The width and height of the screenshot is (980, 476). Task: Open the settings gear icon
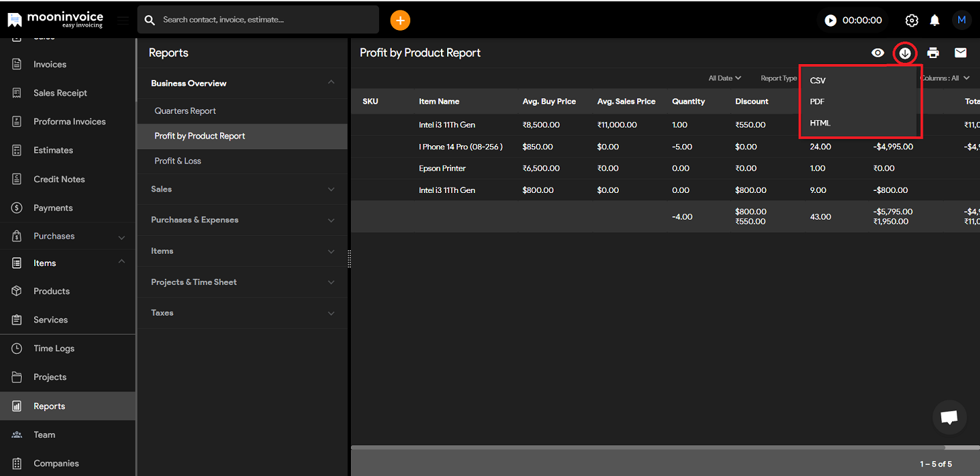point(911,20)
